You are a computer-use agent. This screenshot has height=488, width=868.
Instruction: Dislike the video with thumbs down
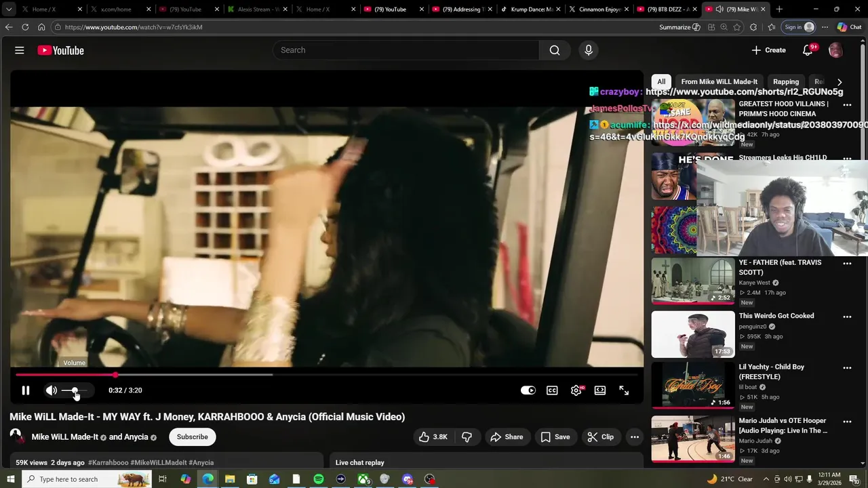pos(467,437)
